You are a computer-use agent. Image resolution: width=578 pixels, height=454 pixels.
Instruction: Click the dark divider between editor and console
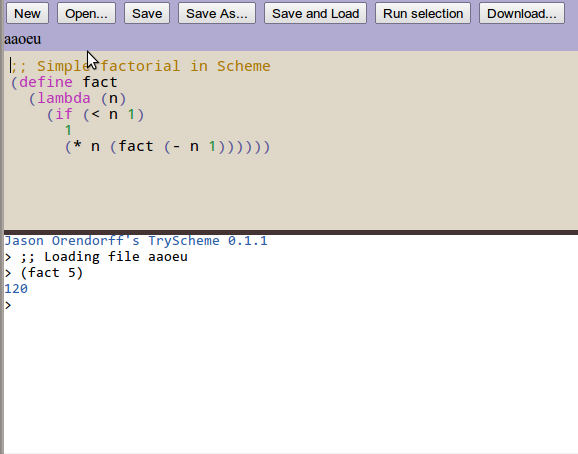(291, 232)
